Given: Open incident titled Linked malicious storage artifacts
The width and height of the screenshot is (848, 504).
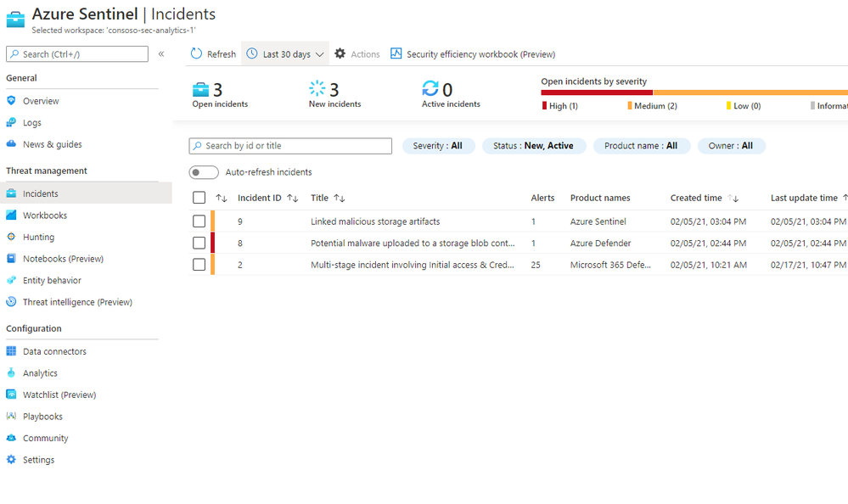Looking at the screenshot, I should [x=375, y=221].
